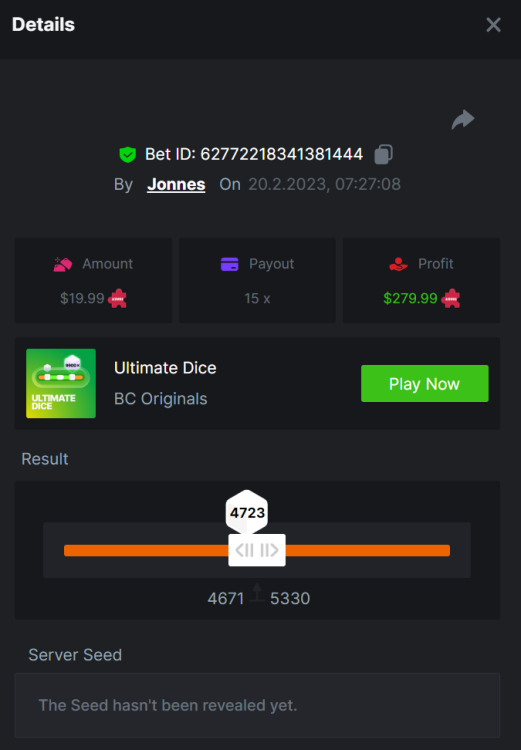Close the Details dialog
Viewport: 521px width, 750px height.
(493, 25)
